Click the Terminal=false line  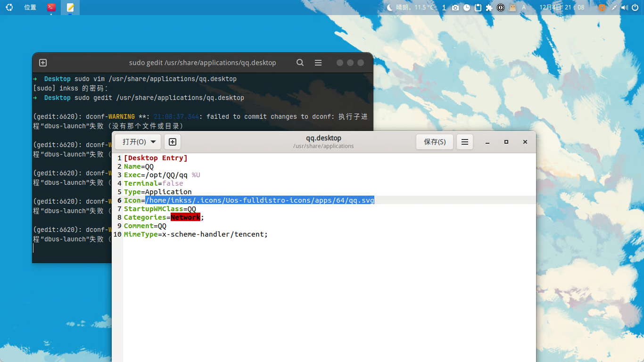point(154,183)
